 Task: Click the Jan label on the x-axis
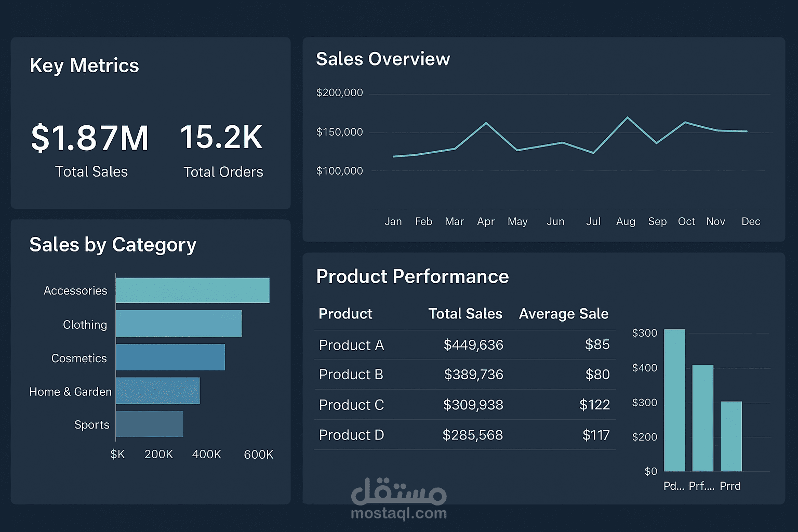tap(393, 221)
